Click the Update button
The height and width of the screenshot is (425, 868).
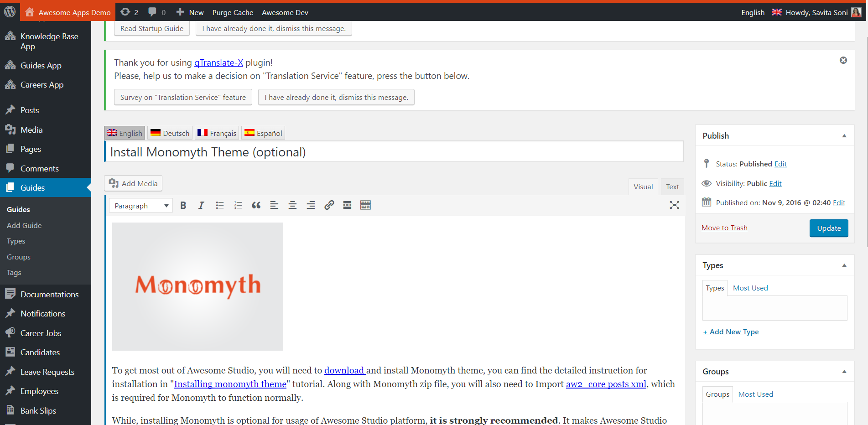[829, 228]
